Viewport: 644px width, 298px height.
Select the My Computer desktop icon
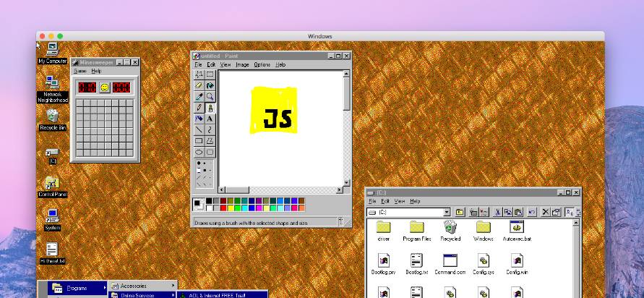point(52,53)
